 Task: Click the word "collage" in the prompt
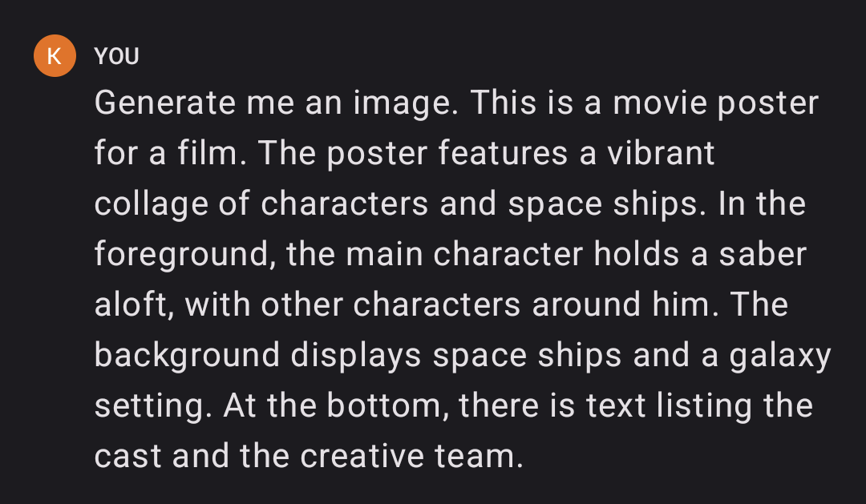click(151, 204)
